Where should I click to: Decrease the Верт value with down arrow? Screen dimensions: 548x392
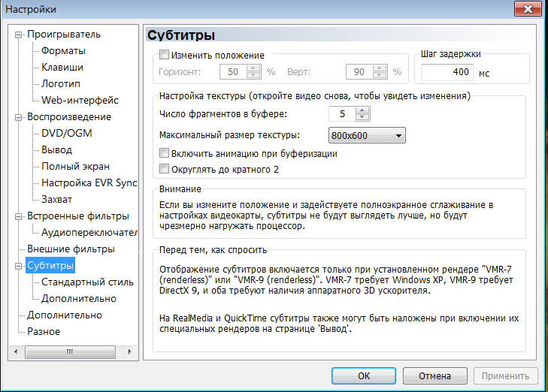pyautogui.click(x=380, y=75)
